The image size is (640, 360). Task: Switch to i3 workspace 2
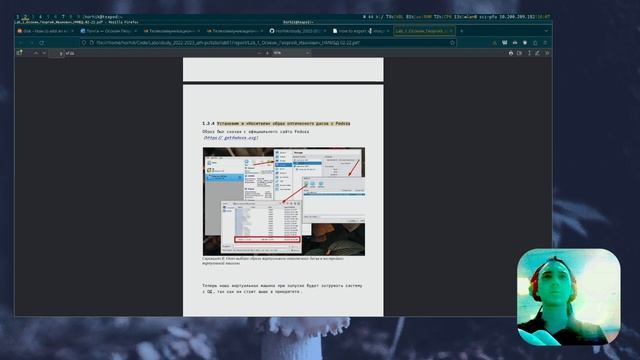click(x=25, y=17)
